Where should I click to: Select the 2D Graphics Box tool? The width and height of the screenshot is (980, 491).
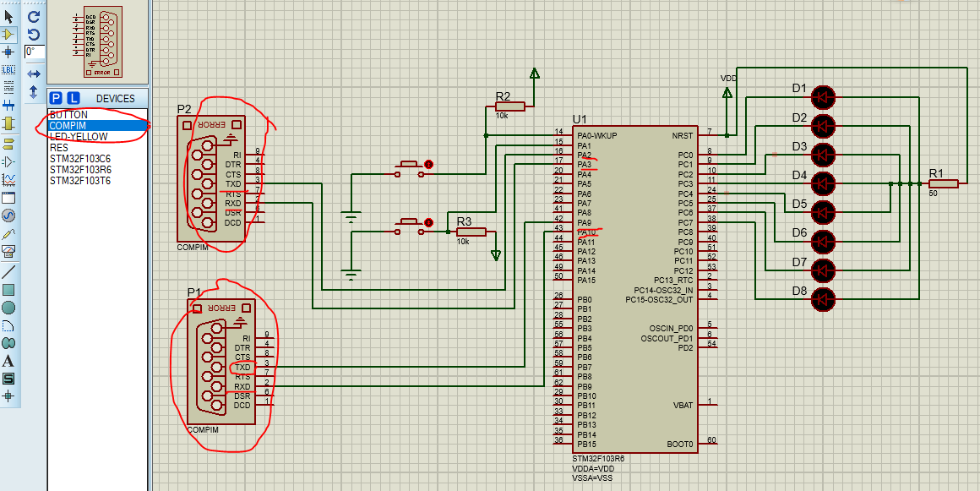[x=8, y=290]
